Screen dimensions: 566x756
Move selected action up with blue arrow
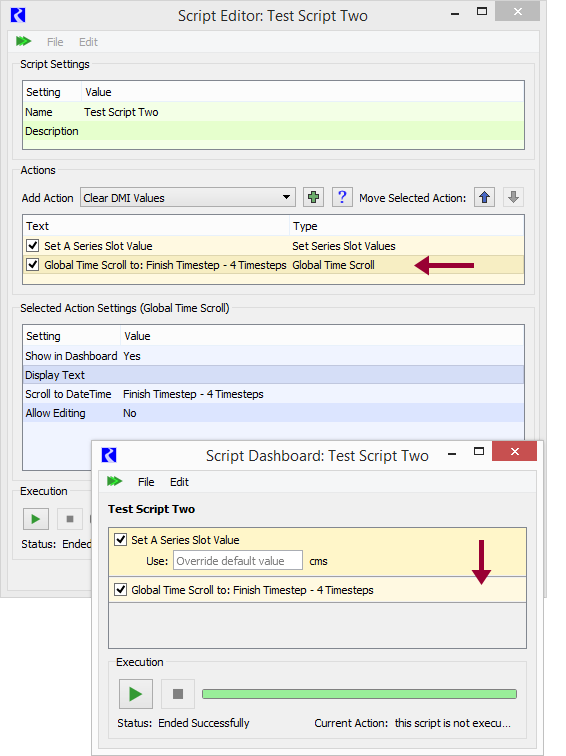[485, 197]
